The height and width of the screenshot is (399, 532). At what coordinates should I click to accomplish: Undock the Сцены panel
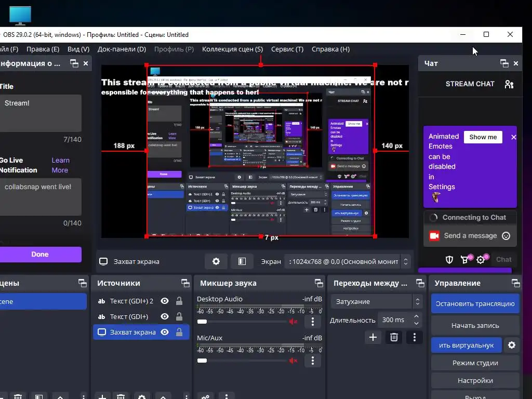(83, 283)
